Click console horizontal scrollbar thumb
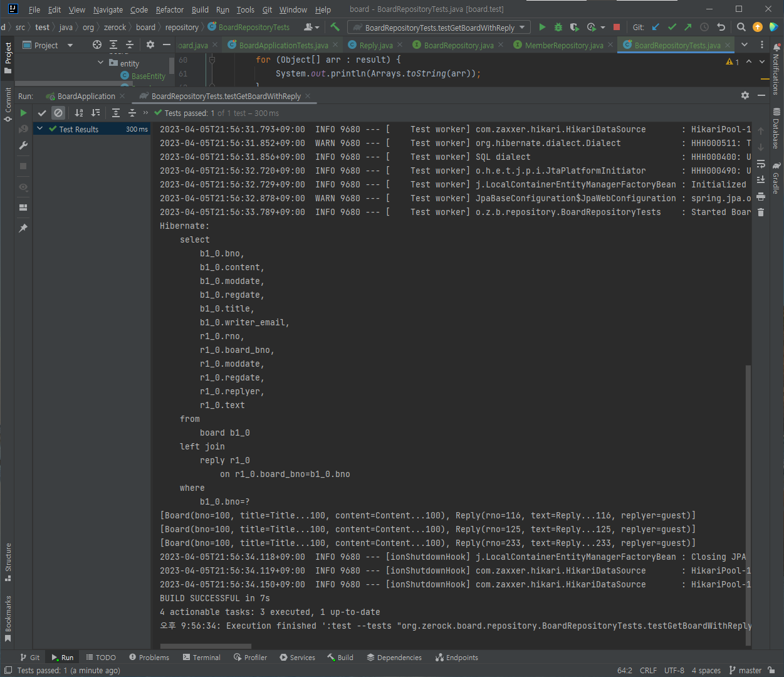Viewport: 784px width, 677px height. [206, 646]
